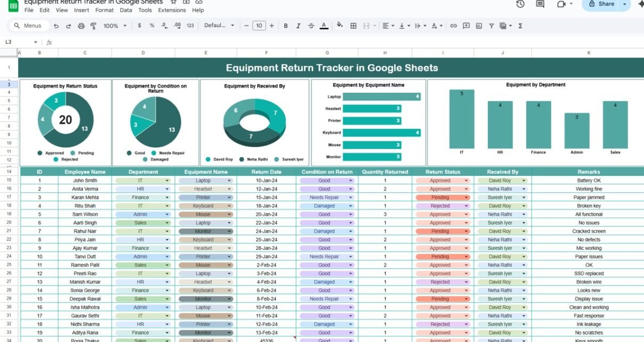Open John Smith's Department dropdown

167,181
